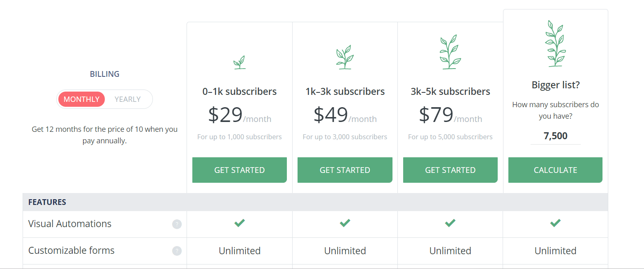
Task: Click the Visual Automations checkmark in 1k–3k column
Action: (x=345, y=223)
